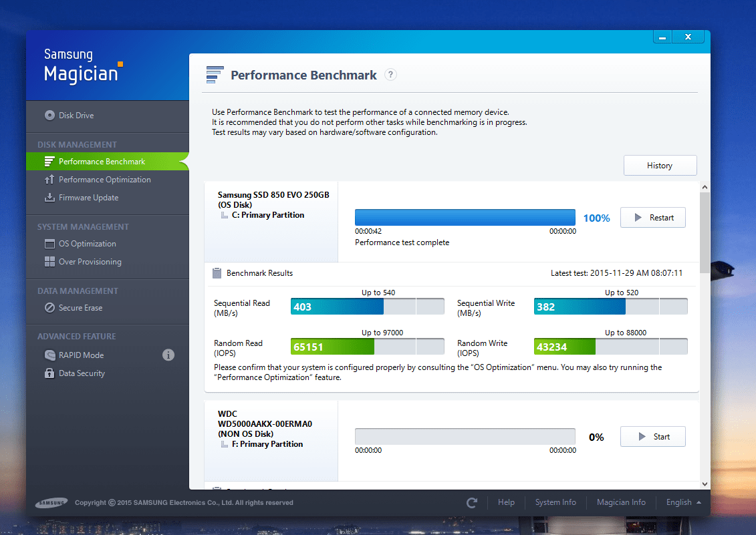Click the Benchmark Results clipboard icon

coord(217,273)
